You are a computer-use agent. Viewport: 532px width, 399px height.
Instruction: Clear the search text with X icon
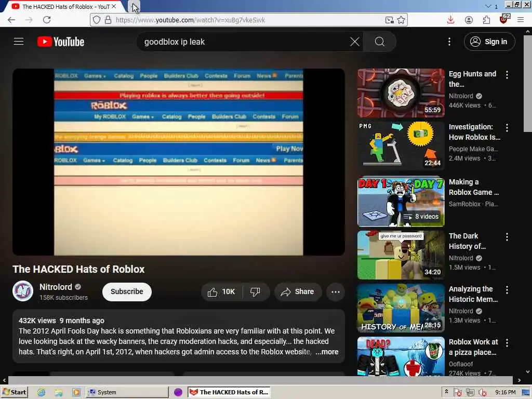point(354,42)
